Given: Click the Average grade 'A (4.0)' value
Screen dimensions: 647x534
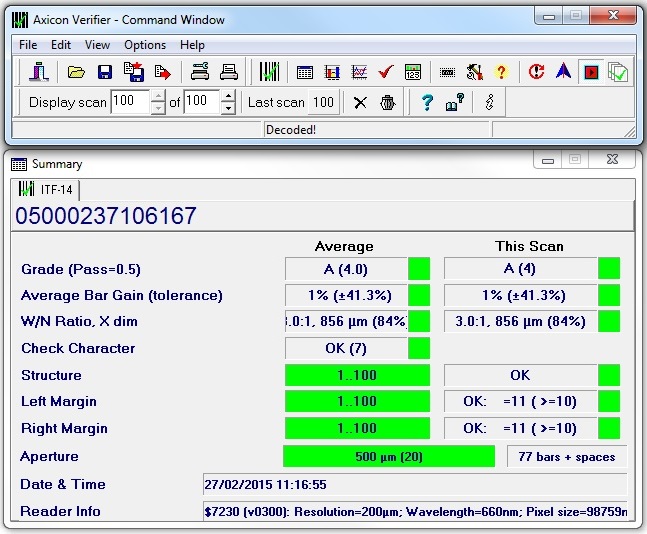Looking at the screenshot, I should pos(346,269).
